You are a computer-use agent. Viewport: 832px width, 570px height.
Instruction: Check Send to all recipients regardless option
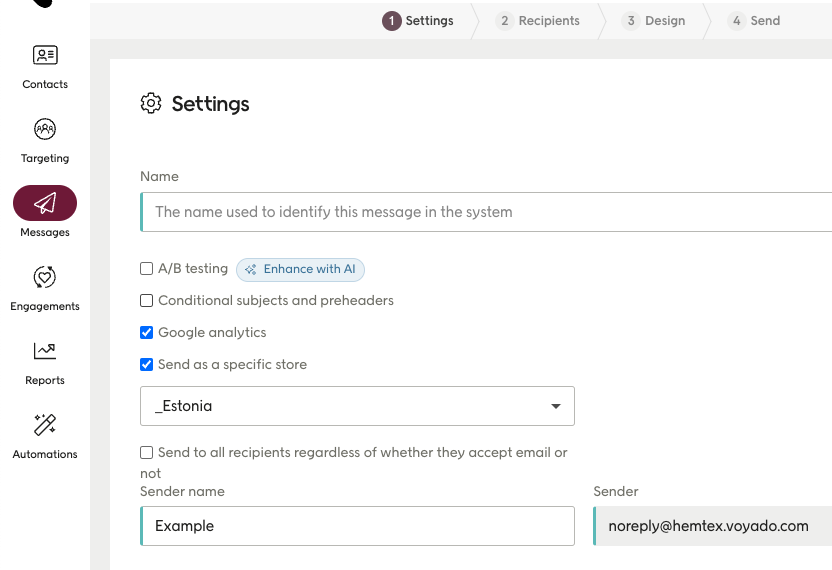point(147,453)
